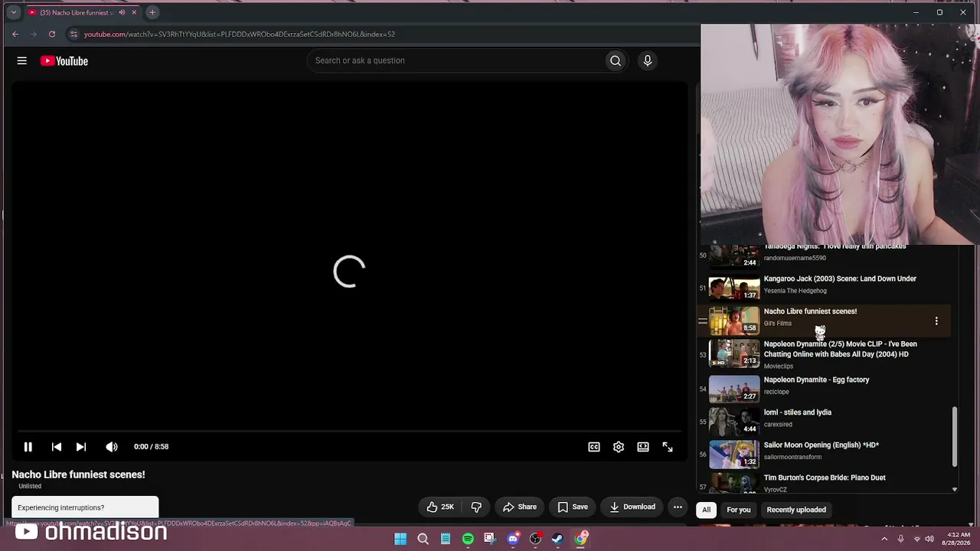
Task: View site information icon in address bar
Action: [73, 34]
